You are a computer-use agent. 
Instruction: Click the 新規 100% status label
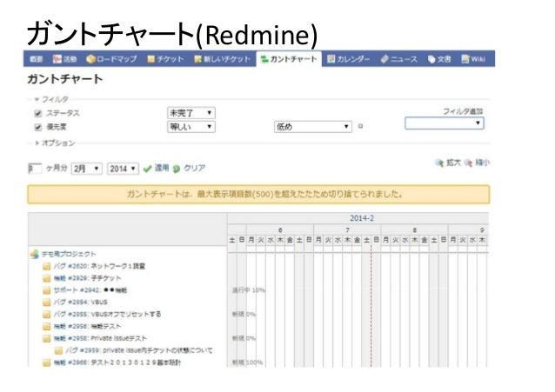247,362
